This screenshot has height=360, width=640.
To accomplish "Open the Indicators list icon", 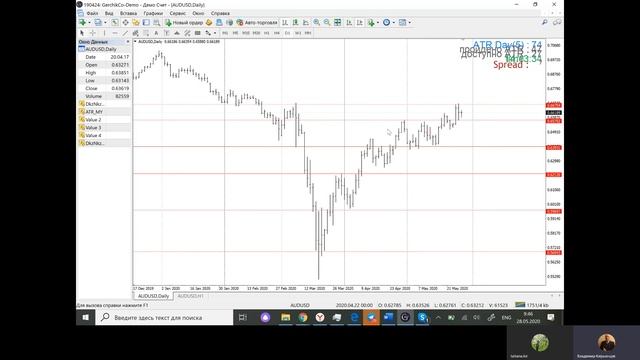I will pos(371,22).
